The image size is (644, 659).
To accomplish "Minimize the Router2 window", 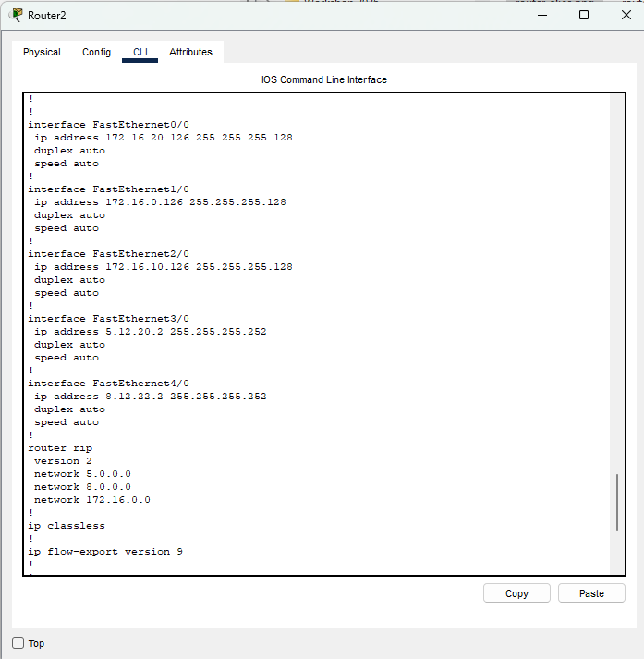I will (542, 15).
